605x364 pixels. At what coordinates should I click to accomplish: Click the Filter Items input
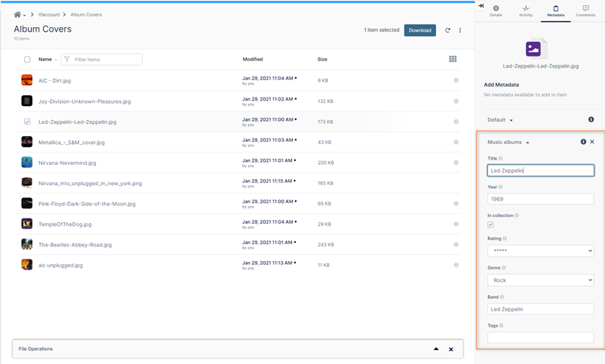coord(101,60)
